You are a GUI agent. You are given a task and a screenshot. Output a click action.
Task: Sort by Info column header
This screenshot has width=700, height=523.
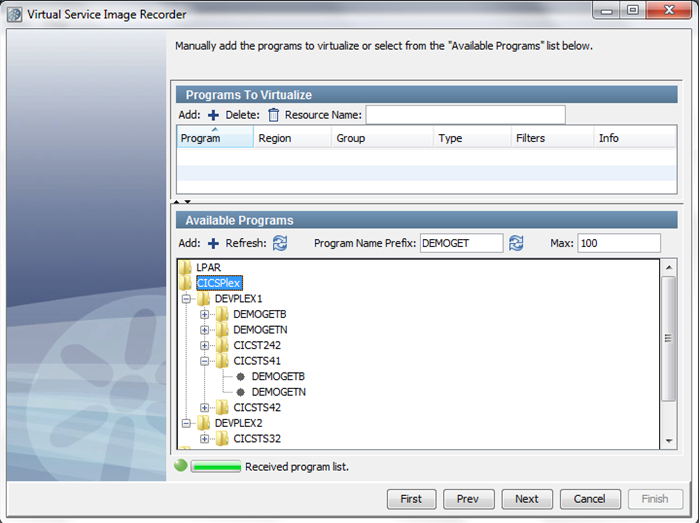(635, 137)
